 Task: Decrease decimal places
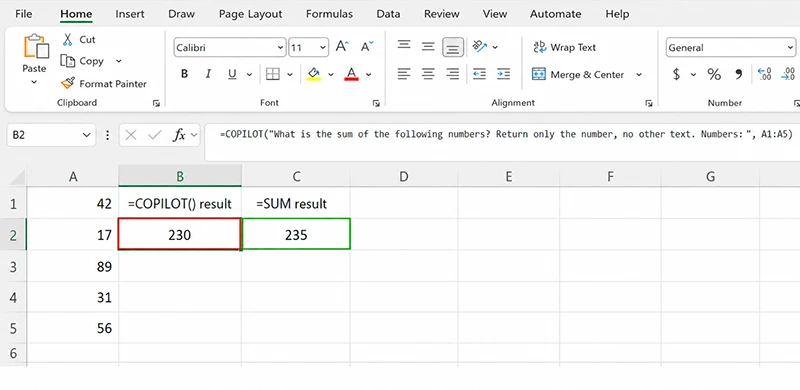(x=788, y=75)
